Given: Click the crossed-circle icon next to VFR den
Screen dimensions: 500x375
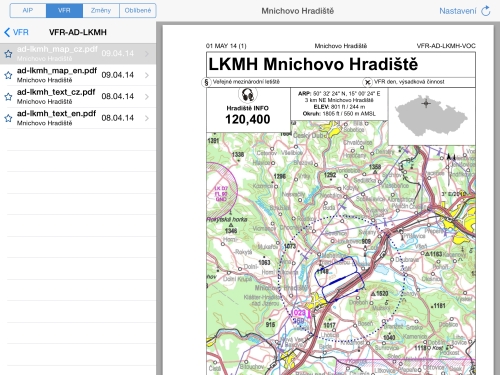Looking at the screenshot, I should coord(367,82).
